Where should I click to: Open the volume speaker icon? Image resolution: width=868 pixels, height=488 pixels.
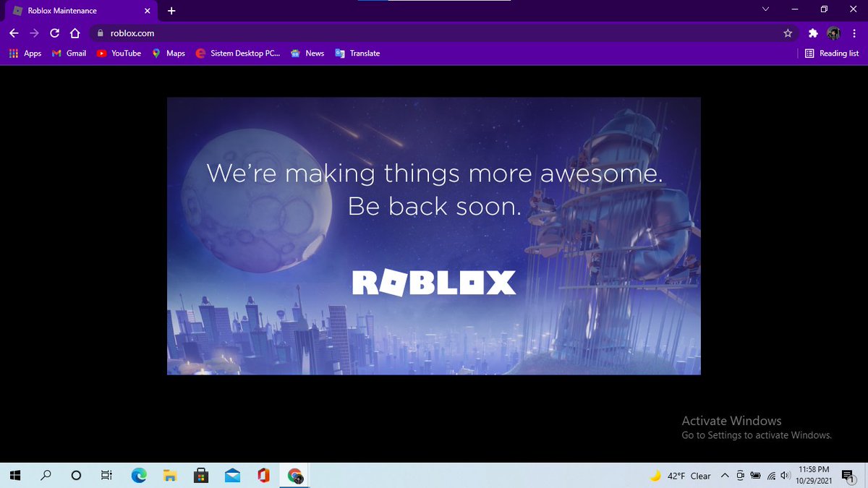pyautogui.click(x=784, y=476)
